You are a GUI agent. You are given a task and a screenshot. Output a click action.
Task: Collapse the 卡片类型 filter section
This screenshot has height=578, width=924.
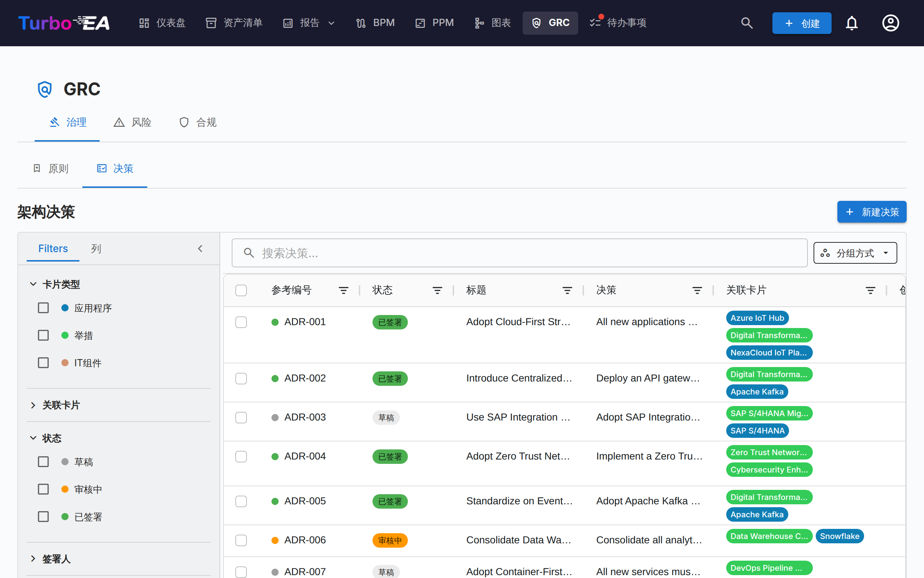(55, 284)
